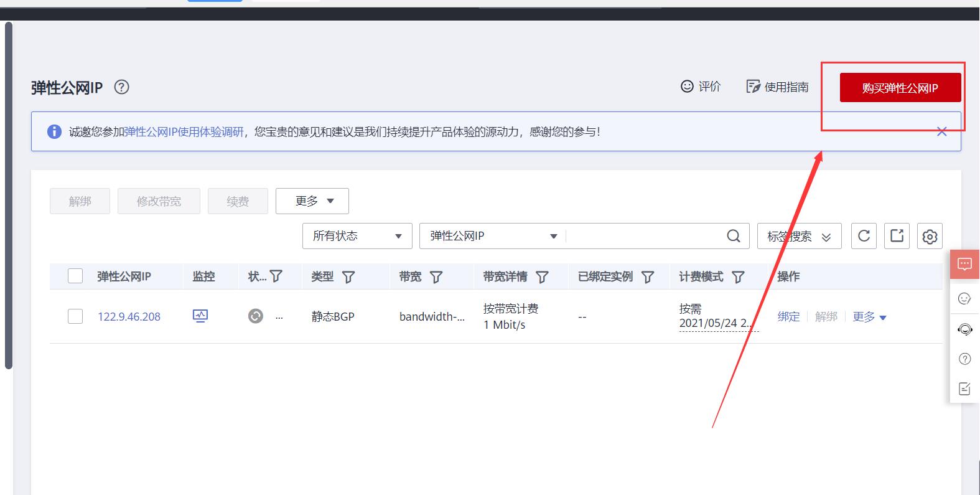
Task: Click the grey status icon in the row
Action: tap(255, 316)
